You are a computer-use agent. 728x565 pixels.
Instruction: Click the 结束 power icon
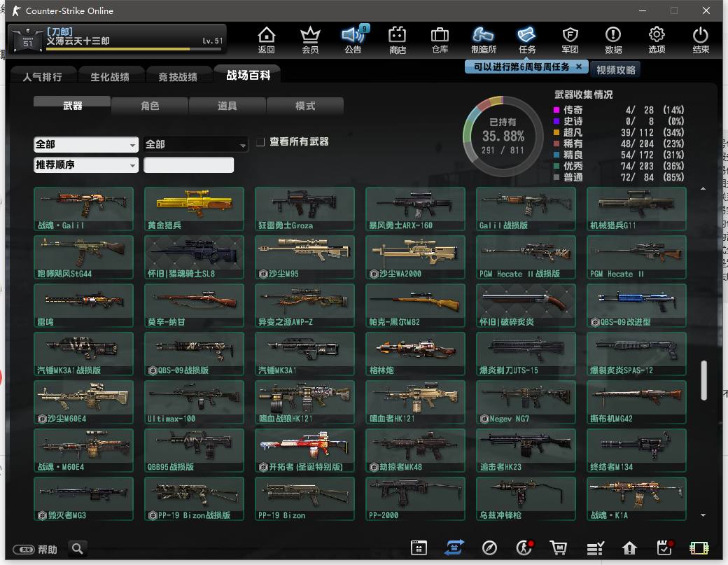click(700, 40)
